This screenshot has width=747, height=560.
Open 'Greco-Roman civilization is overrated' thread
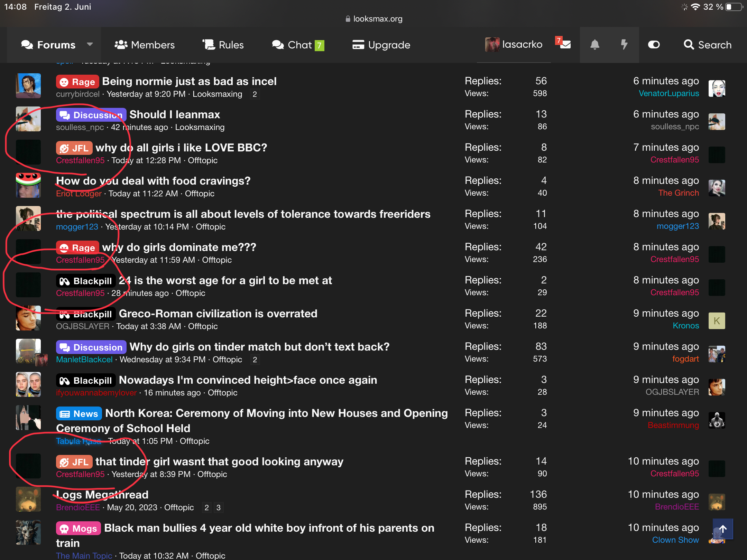click(x=218, y=314)
